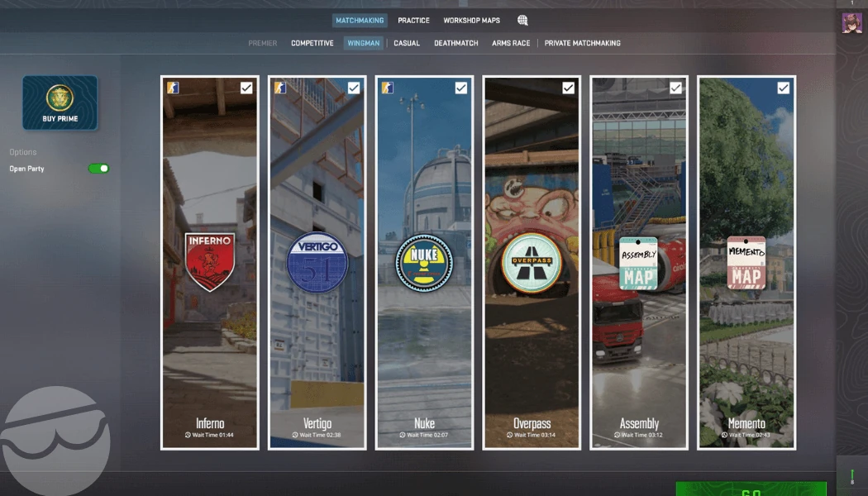Click the green GO button
868x496 pixels.
click(751, 489)
